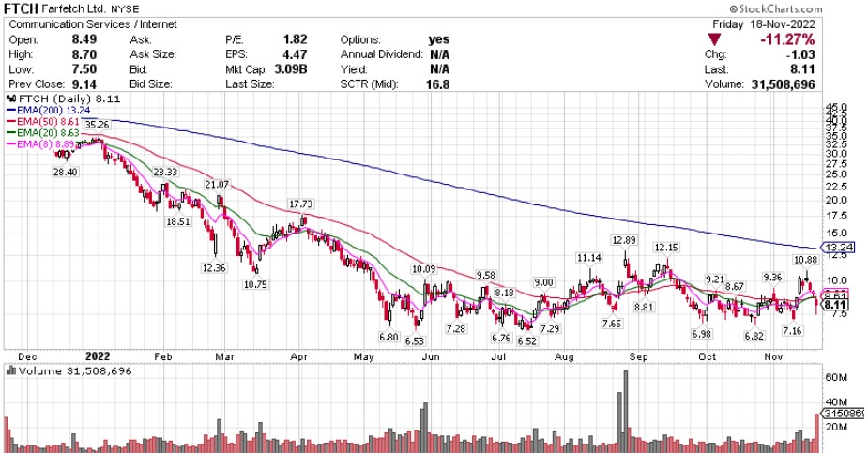Screen dimensions: 868x453
Task: Click the 6.52 price low label
Action: tap(527, 341)
